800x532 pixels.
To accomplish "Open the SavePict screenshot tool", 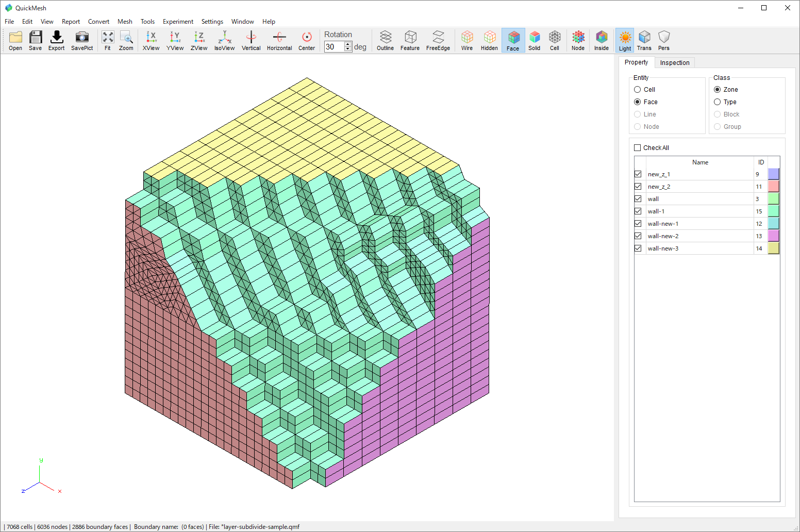I will pyautogui.click(x=82, y=40).
